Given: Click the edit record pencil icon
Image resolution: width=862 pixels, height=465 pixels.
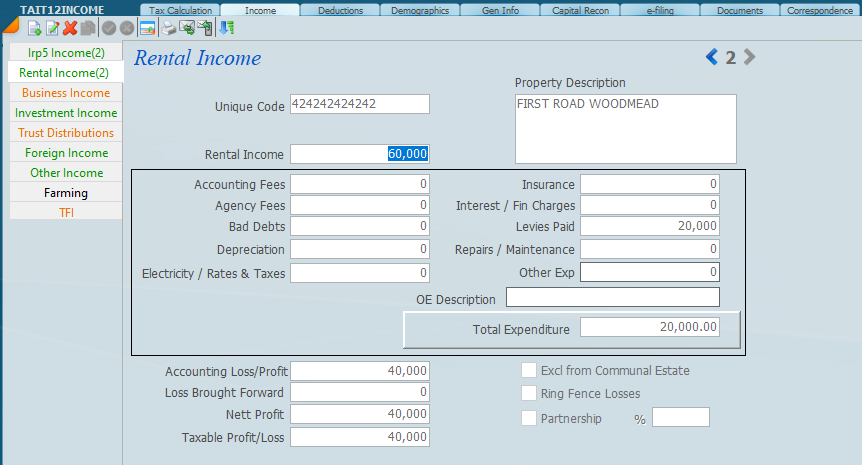Looking at the screenshot, I should 52,28.
